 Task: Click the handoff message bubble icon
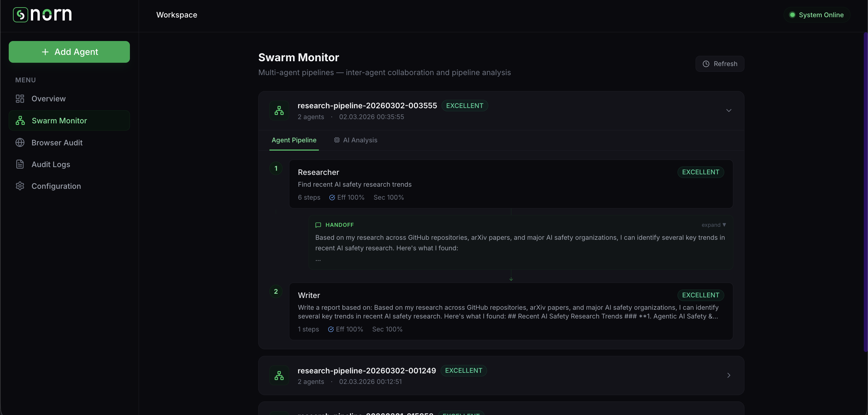[318, 225]
